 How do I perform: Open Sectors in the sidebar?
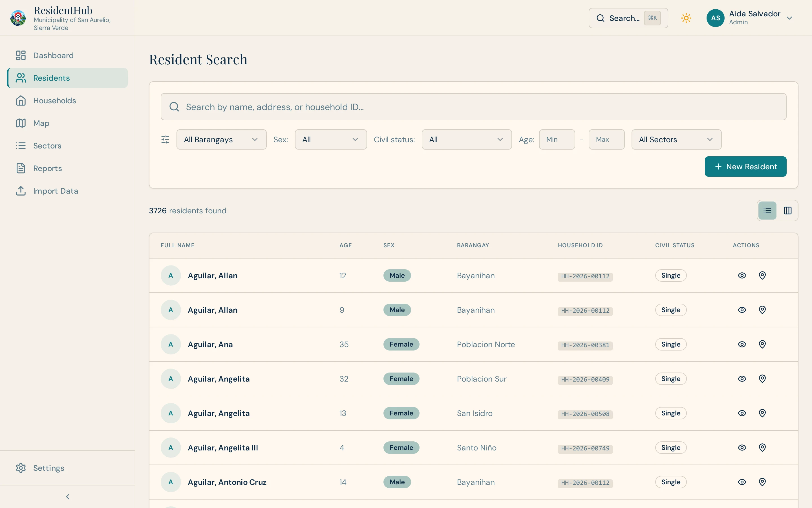click(x=67, y=146)
